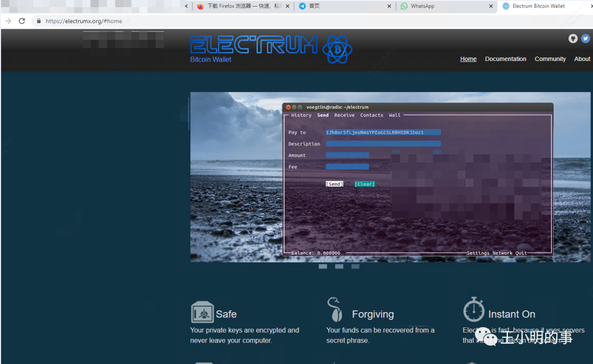This screenshot has height=364, width=593.
Task: Select the third carousel slide indicator
Action: coord(355,266)
